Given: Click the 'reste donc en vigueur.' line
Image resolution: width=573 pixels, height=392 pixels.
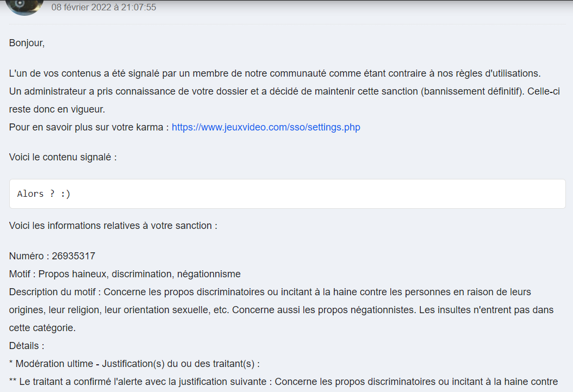Looking at the screenshot, I should pos(57,109).
